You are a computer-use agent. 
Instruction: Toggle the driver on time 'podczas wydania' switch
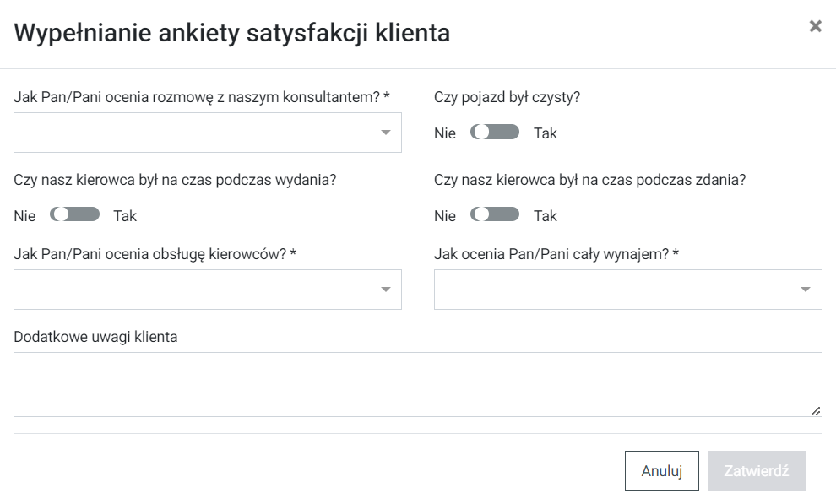[x=75, y=215]
